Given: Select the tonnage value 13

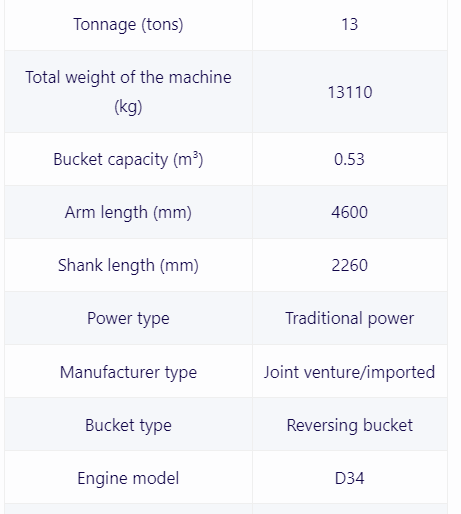Looking at the screenshot, I should click(x=350, y=24).
